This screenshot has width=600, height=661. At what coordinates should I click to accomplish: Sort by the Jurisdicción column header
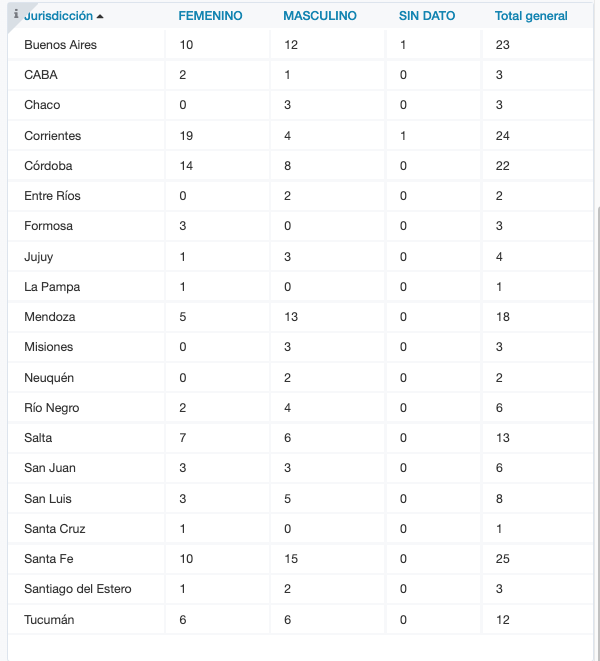[x=58, y=16]
